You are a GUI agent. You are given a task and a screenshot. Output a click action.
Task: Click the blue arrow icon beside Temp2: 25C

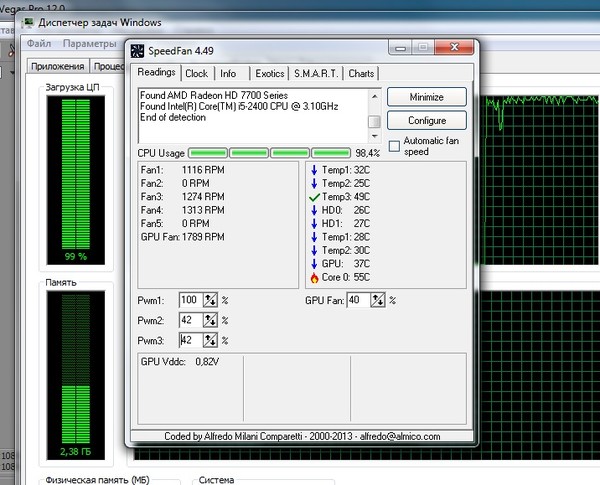313,184
